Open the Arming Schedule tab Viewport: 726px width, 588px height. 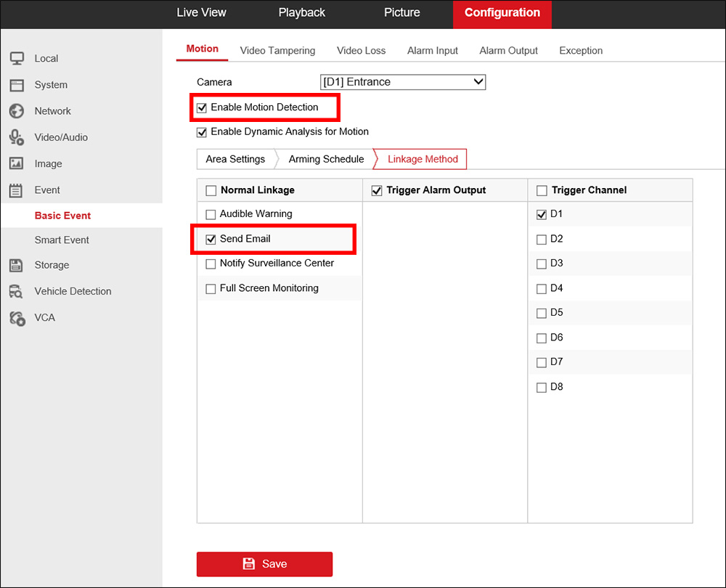tap(326, 159)
